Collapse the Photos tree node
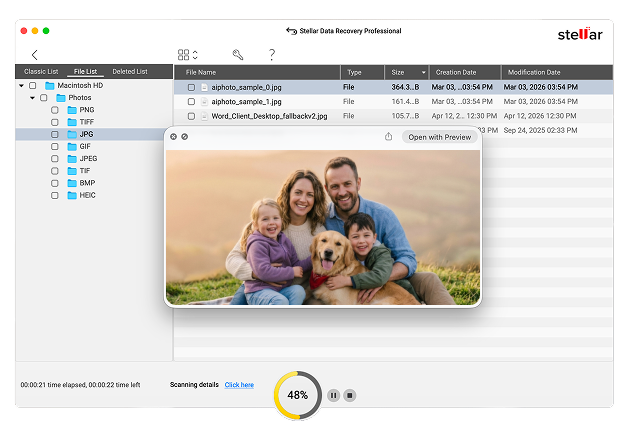Screen dimensions: 643x445 pos(32,98)
